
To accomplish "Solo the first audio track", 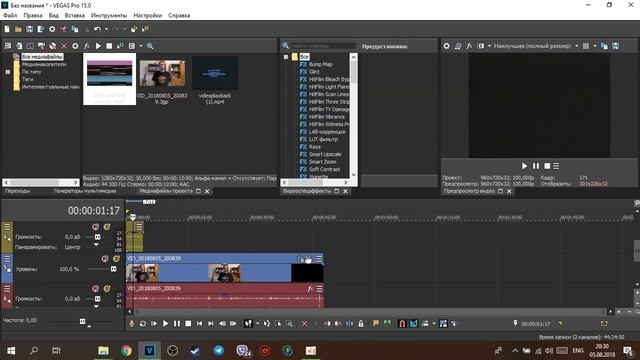I will tap(107, 227).
